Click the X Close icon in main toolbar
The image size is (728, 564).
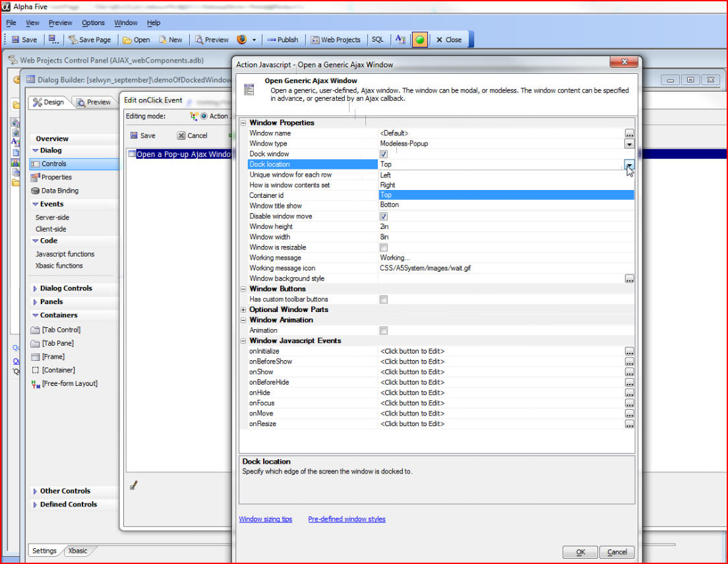439,40
